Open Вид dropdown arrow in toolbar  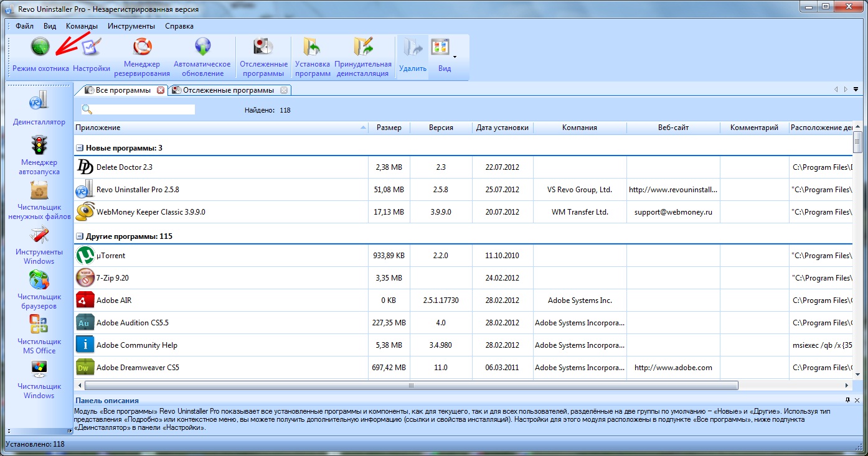(455, 57)
